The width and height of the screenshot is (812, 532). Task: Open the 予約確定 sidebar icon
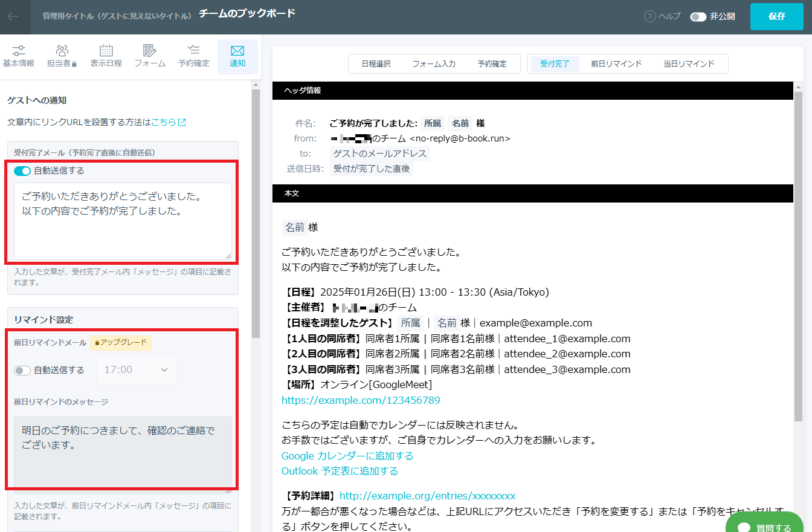click(193, 56)
